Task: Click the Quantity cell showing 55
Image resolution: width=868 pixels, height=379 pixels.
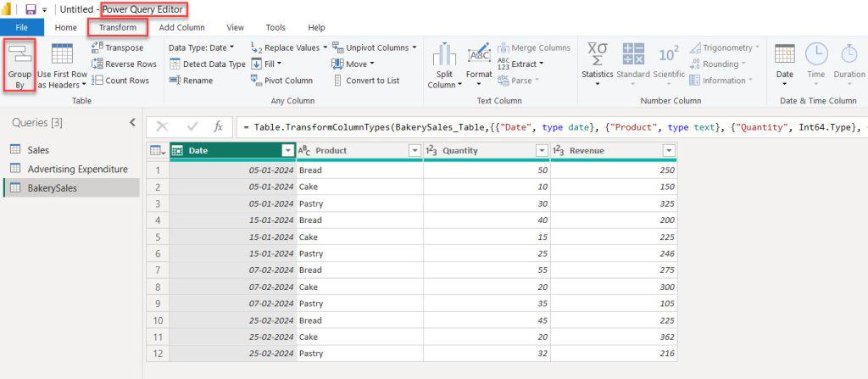Action: pyautogui.click(x=487, y=270)
